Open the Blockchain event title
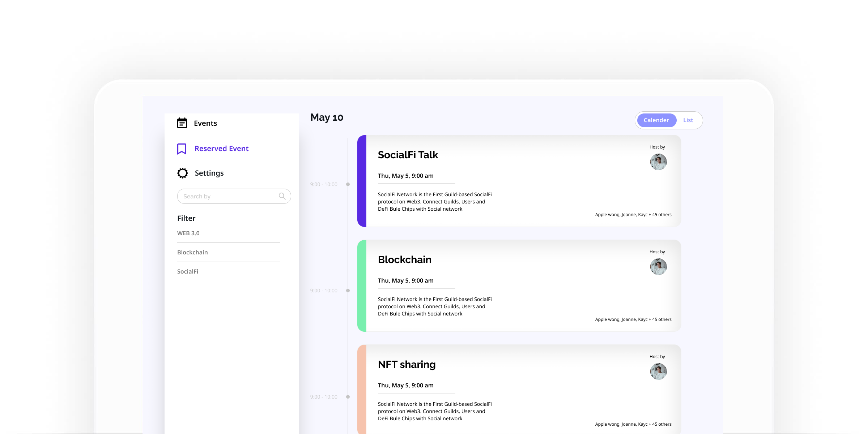 tap(404, 260)
